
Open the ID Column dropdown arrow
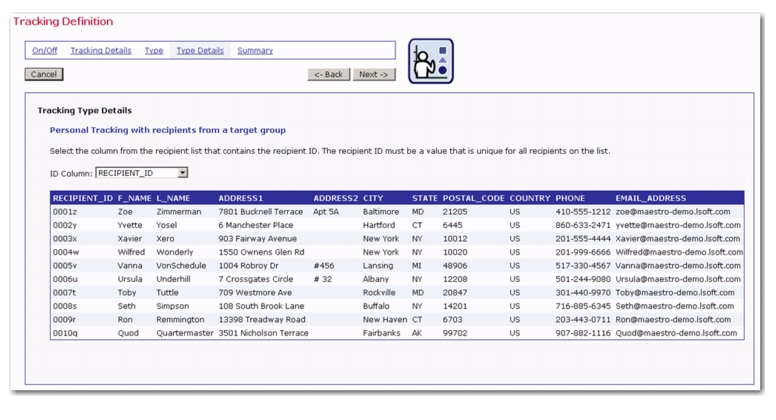click(x=183, y=173)
